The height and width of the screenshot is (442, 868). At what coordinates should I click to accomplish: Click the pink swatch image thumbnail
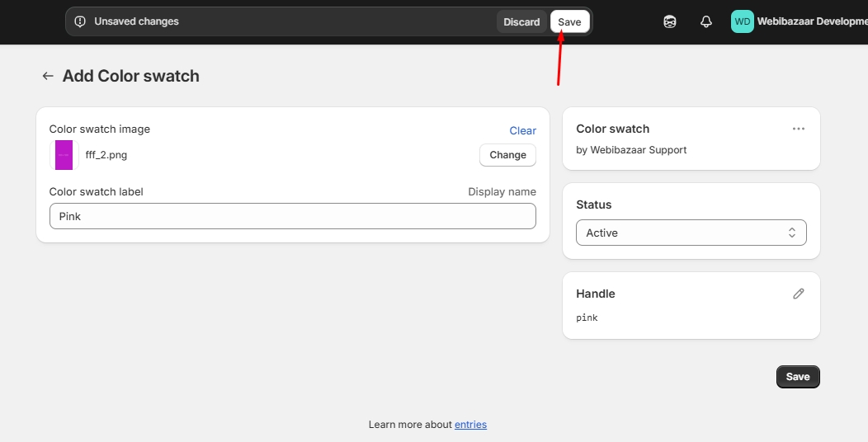[x=64, y=155]
